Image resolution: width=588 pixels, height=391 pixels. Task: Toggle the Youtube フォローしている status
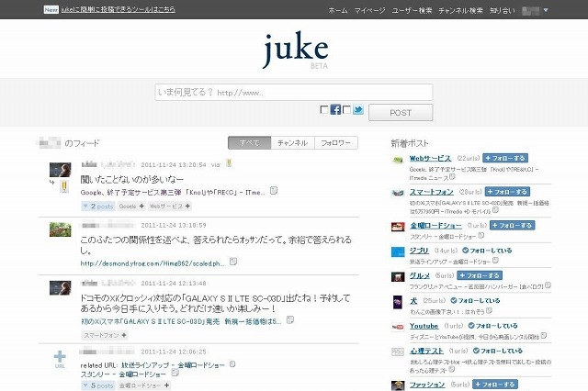tap(493, 326)
